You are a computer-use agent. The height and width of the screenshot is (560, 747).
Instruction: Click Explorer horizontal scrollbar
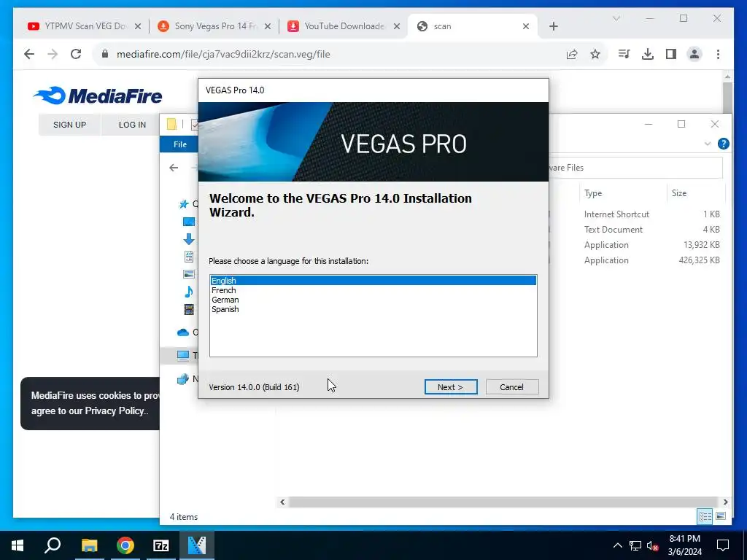point(503,502)
